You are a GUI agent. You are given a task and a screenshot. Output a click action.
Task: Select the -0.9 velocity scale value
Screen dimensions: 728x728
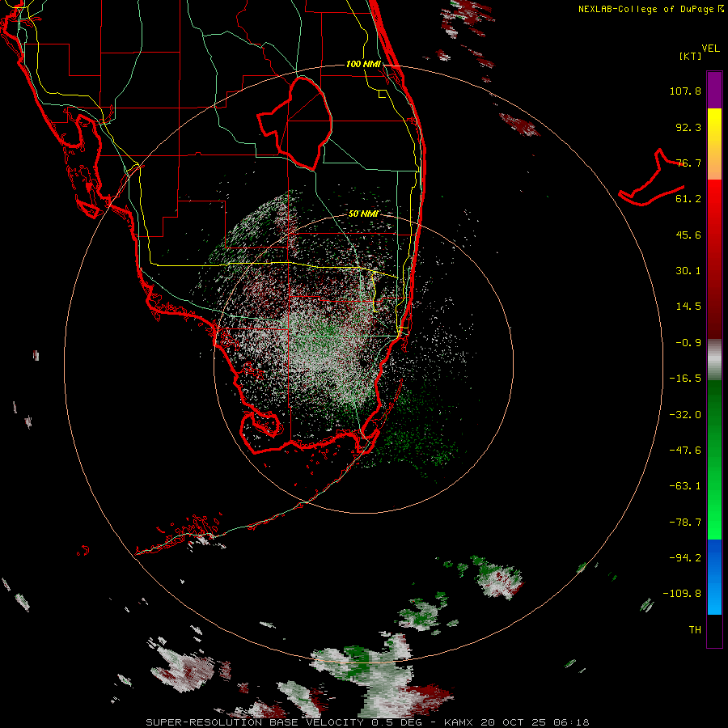688,343
